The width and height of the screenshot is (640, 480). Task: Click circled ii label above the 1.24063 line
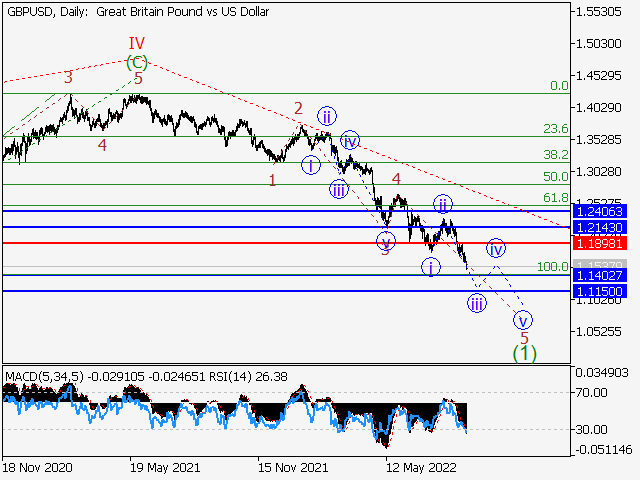(443, 204)
